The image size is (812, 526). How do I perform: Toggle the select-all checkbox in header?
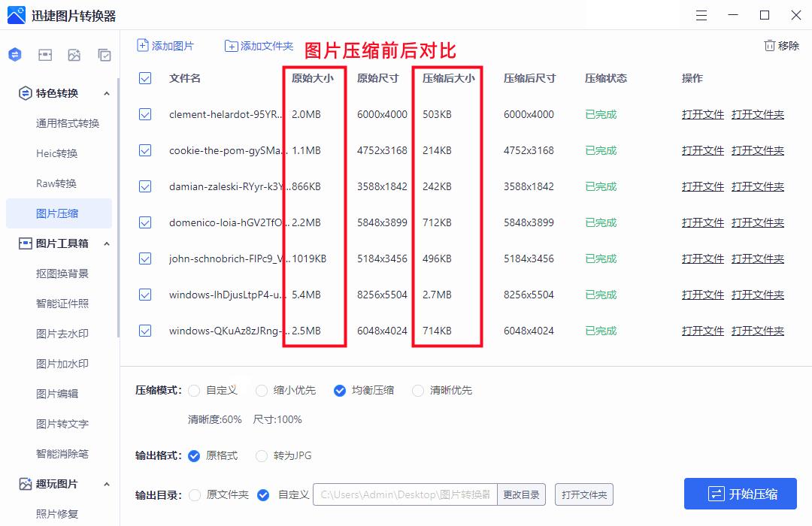144,77
